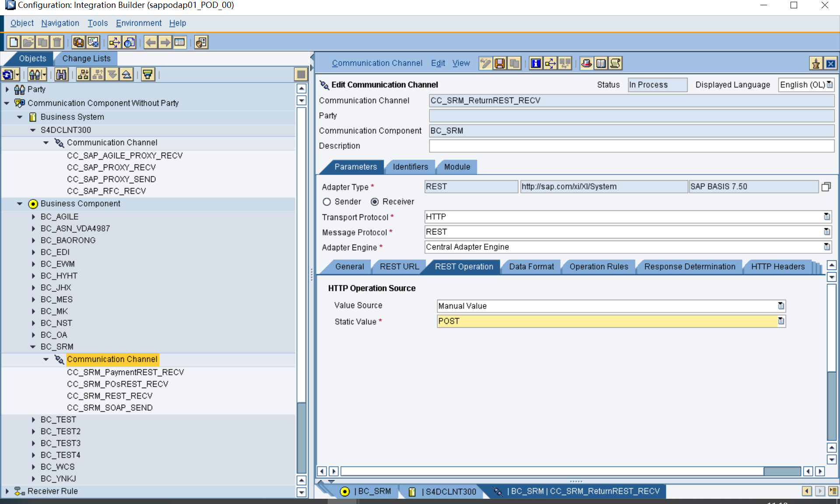
Task: Navigate back with the left arrow icon
Action: coord(150,42)
